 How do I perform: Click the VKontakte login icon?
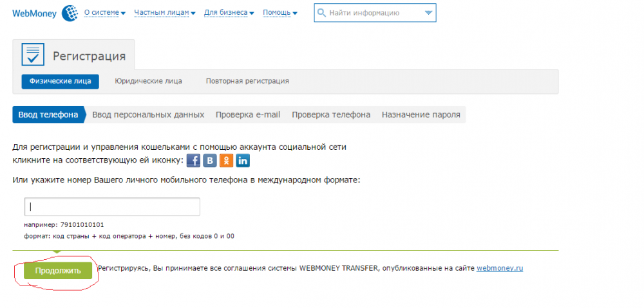[210, 161]
